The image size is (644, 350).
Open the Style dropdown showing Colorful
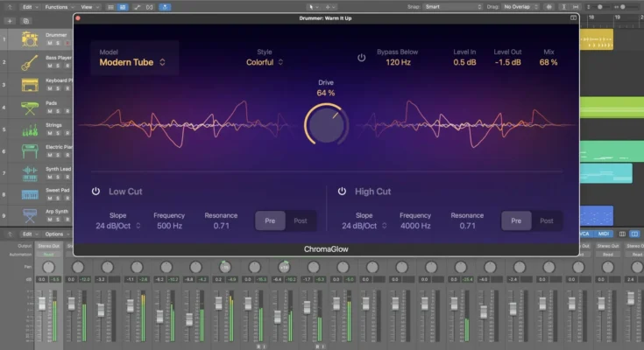point(265,62)
